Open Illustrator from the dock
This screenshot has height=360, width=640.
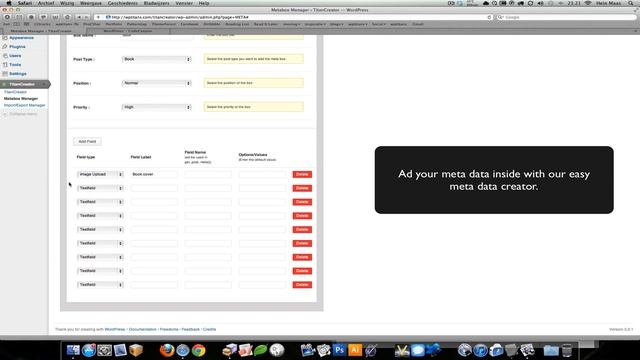tap(355, 350)
